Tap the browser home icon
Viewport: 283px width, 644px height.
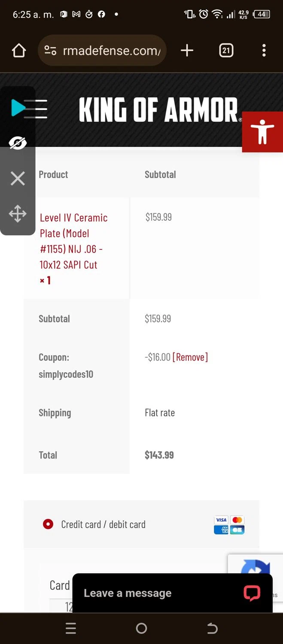(x=19, y=51)
